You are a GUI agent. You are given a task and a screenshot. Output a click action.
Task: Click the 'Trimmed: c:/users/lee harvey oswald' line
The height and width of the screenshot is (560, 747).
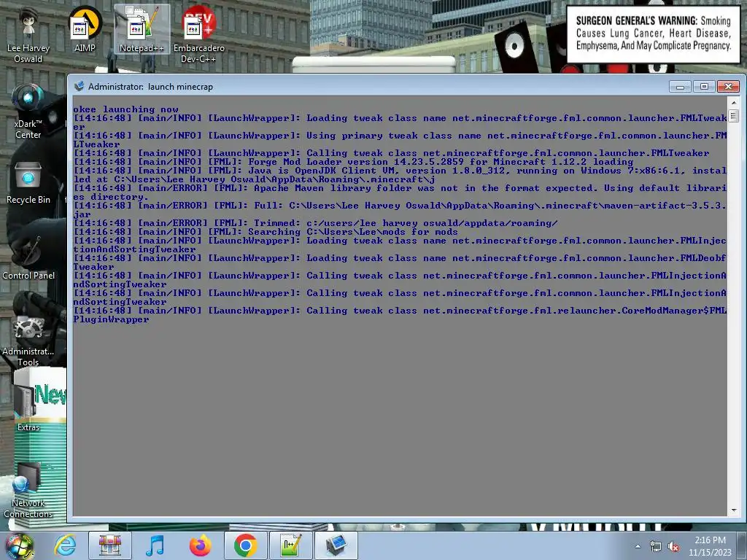[x=315, y=223]
